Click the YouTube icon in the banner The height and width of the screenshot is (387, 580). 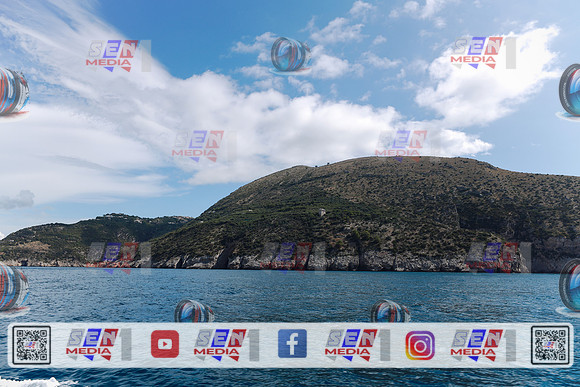point(165,344)
